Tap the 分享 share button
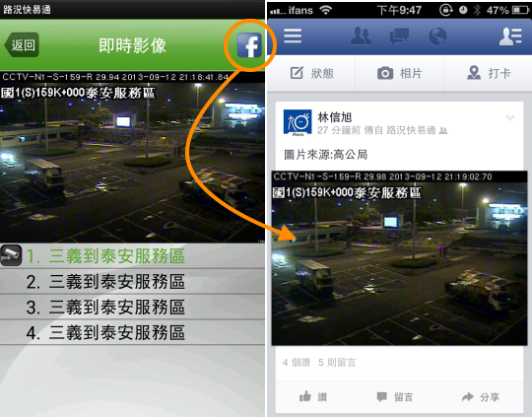Viewport: 532px width, 417px height. point(481,396)
